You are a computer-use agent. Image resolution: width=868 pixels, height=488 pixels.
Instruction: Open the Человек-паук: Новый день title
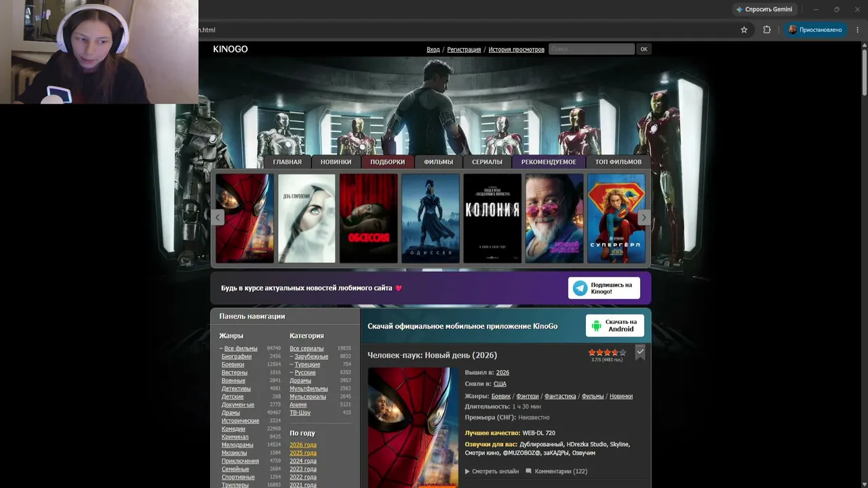point(432,355)
